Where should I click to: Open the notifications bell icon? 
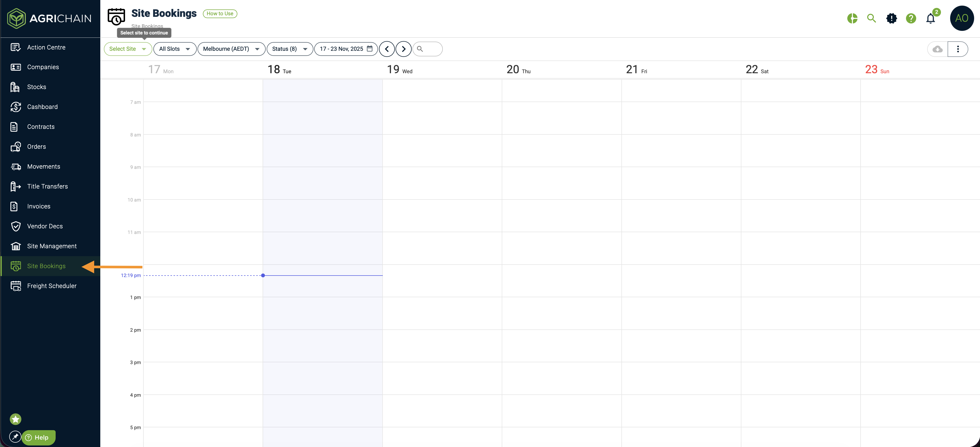tap(930, 18)
